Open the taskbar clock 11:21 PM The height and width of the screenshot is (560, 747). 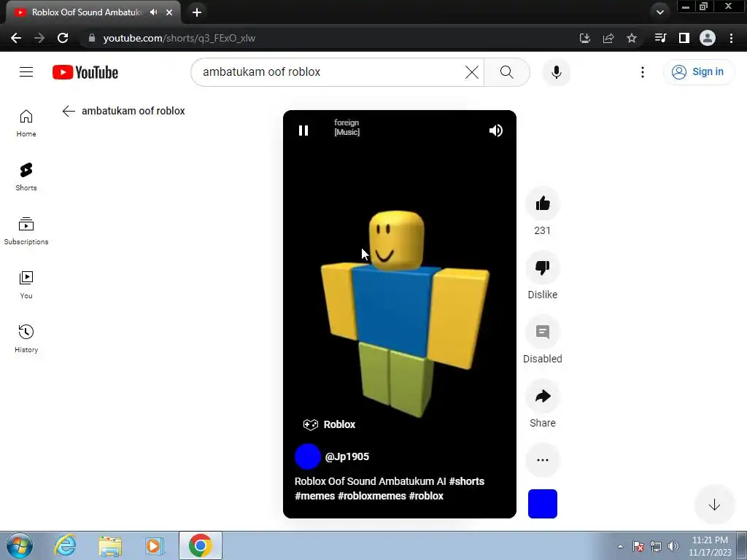click(710, 546)
